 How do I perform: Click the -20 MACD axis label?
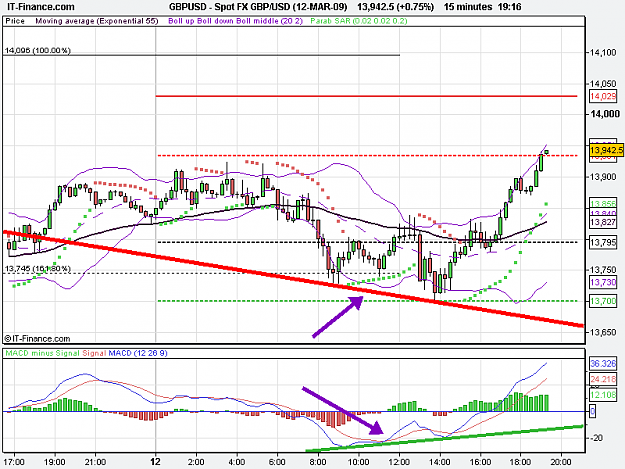click(597, 438)
